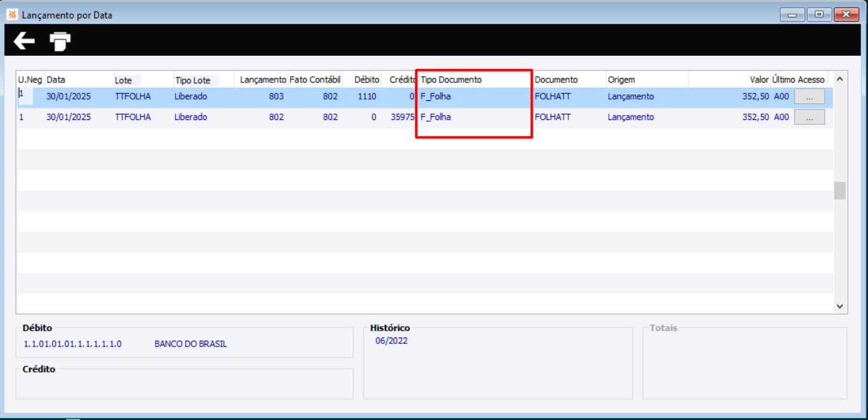The height and width of the screenshot is (420, 868).
Task: Click the account code 1.1.01.01.01.1.1.1.1.1.0
Action: pyautogui.click(x=72, y=344)
